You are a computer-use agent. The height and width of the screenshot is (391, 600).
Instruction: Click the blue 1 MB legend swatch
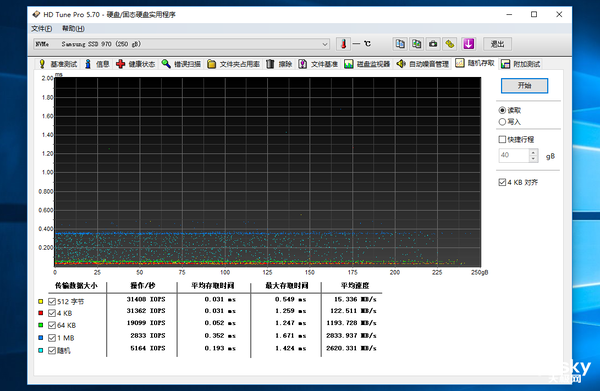tap(41, 337)
